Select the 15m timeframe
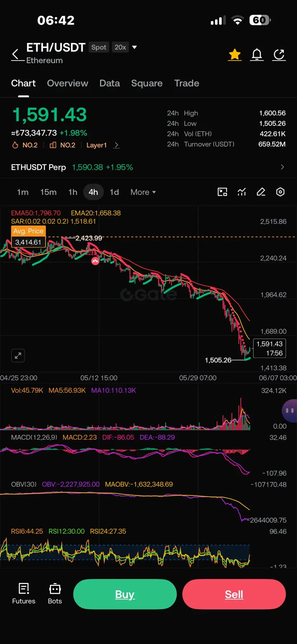This screenshot has height=644, width=297. 48,192
